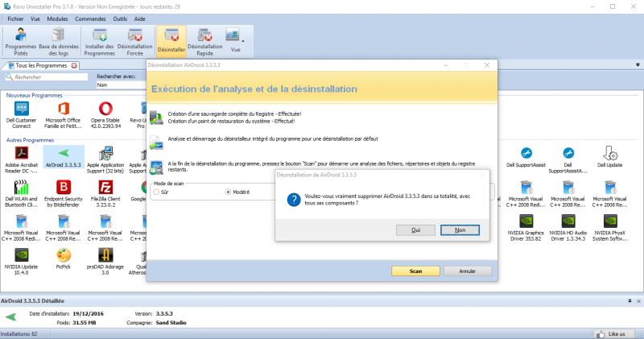
Task: Close the Tous les Programmes tab
Action: coord(74,65)
